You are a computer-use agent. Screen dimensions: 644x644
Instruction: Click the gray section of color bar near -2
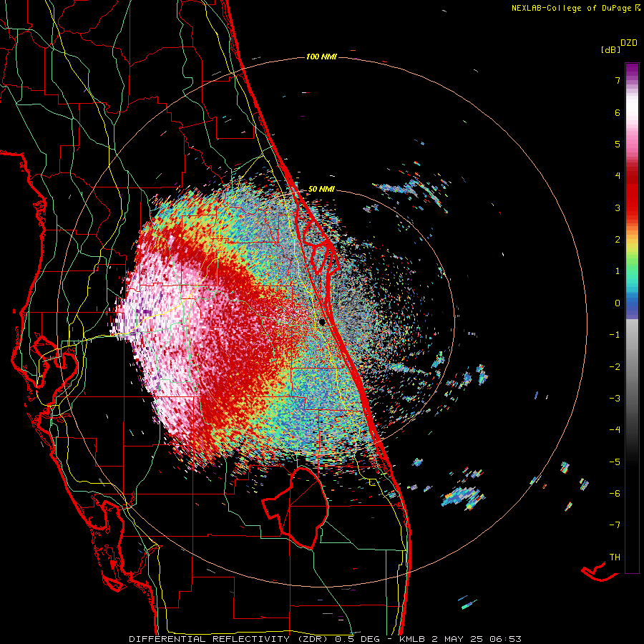pyautogui.click(x=632, y=366)
